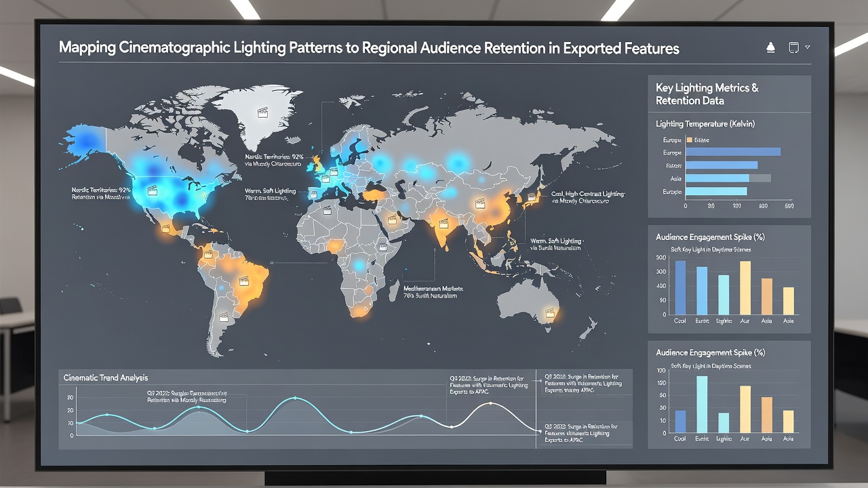Click the 'Key Lighting Metrics & Retention Data' heading

[707, 94]
